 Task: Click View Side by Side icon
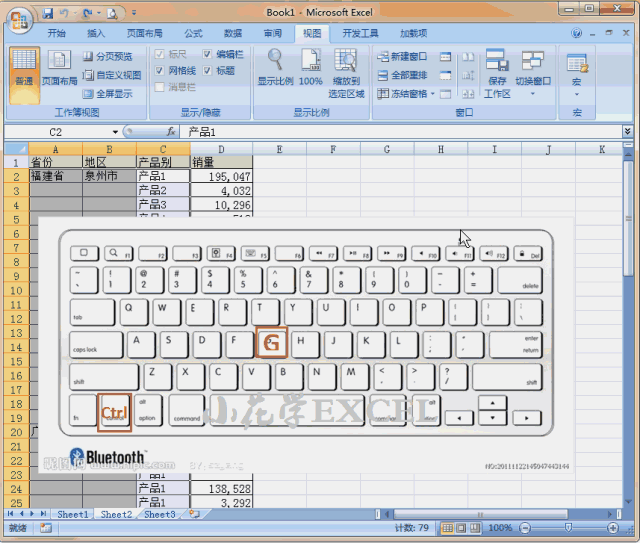pyautogui.click(x=468, y=56)
